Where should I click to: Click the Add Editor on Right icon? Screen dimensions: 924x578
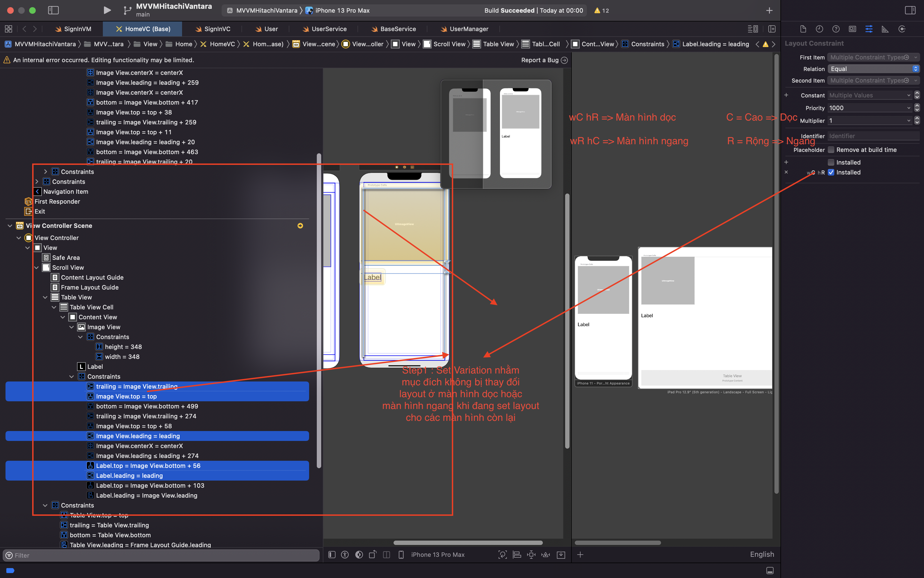coord(772,29)
